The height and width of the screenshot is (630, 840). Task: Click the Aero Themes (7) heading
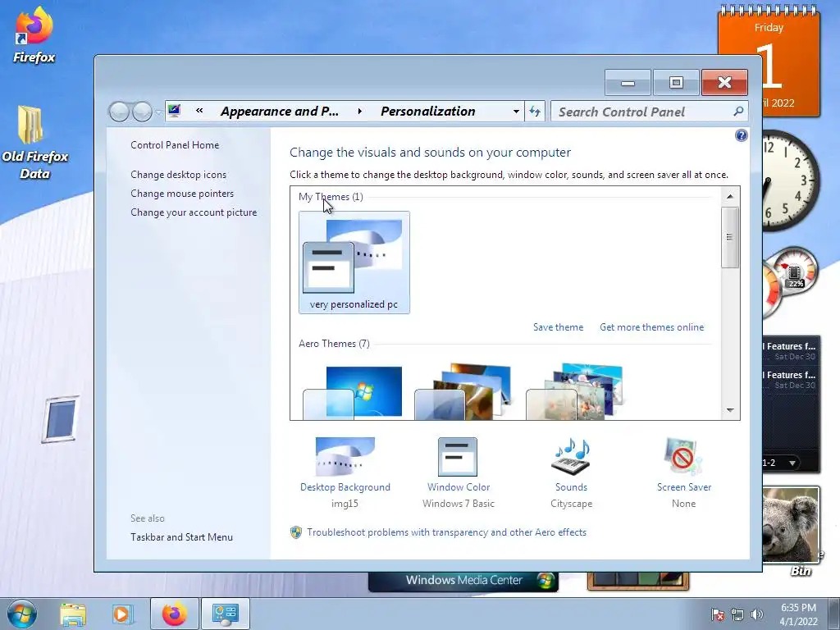[x=334, y=344]
